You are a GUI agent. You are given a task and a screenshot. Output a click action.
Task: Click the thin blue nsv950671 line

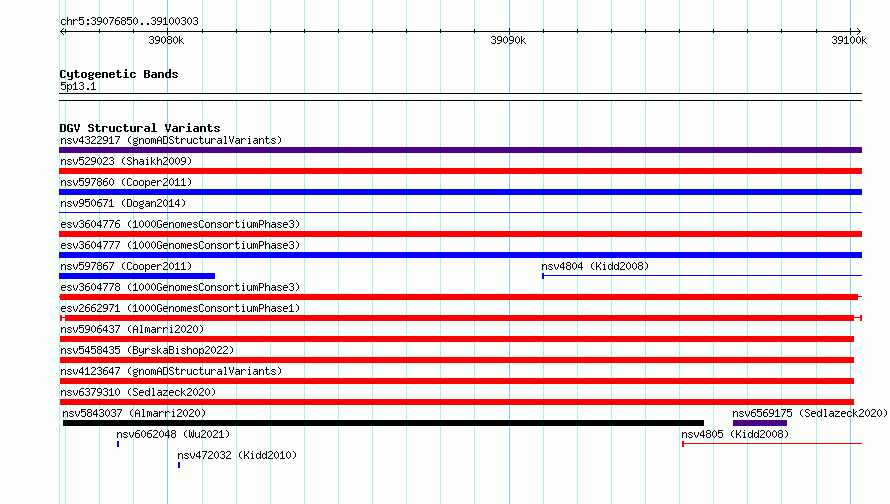coord(460,213)
